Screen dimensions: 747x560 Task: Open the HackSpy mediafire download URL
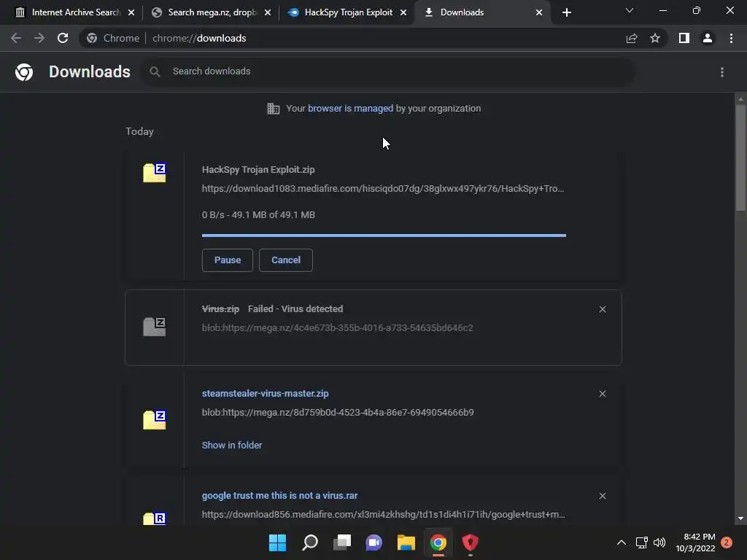tap(383, 189)
